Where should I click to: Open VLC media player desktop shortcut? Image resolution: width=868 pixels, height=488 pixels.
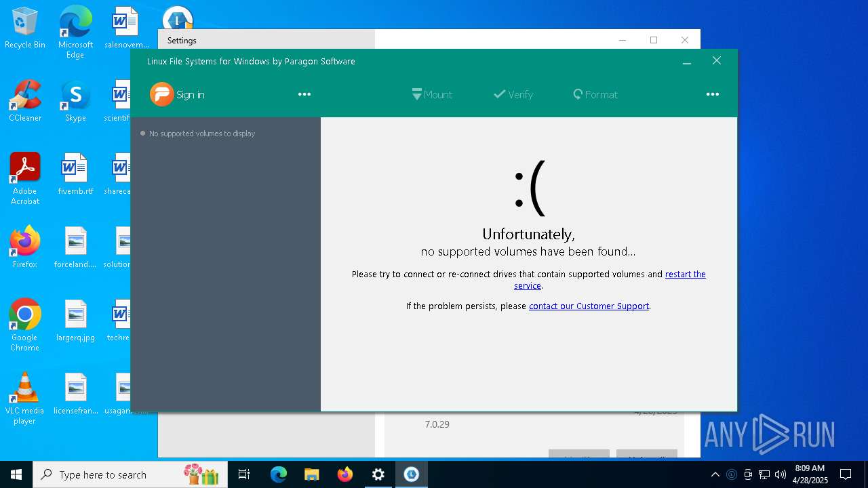(25, 399)
